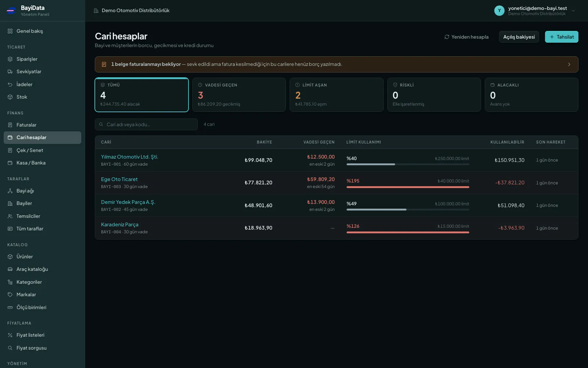Click the Temsilciler people icon

click(x=10, y=216)
